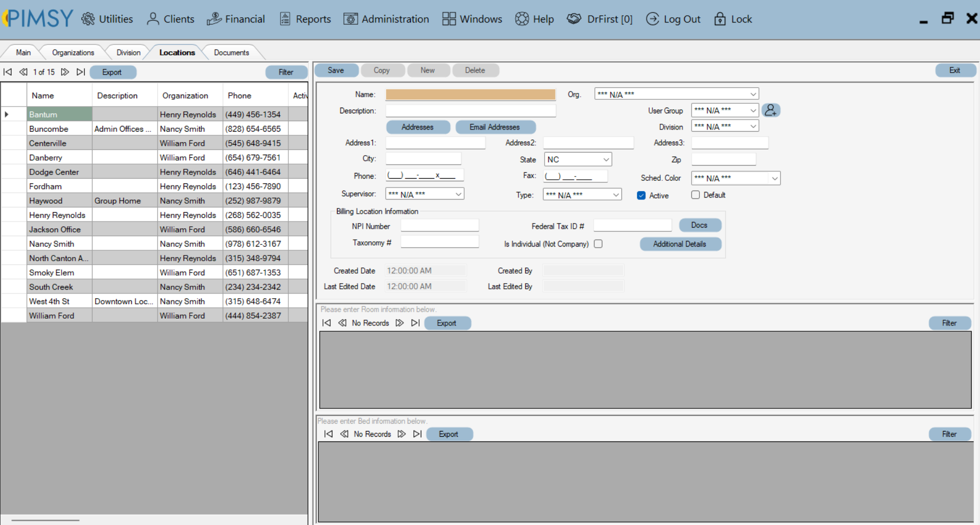Image resolution: width=980 pixels, height=525 pixels.
Task: Check the Is Individual (Not Company) box
Action: pos(598,243)
